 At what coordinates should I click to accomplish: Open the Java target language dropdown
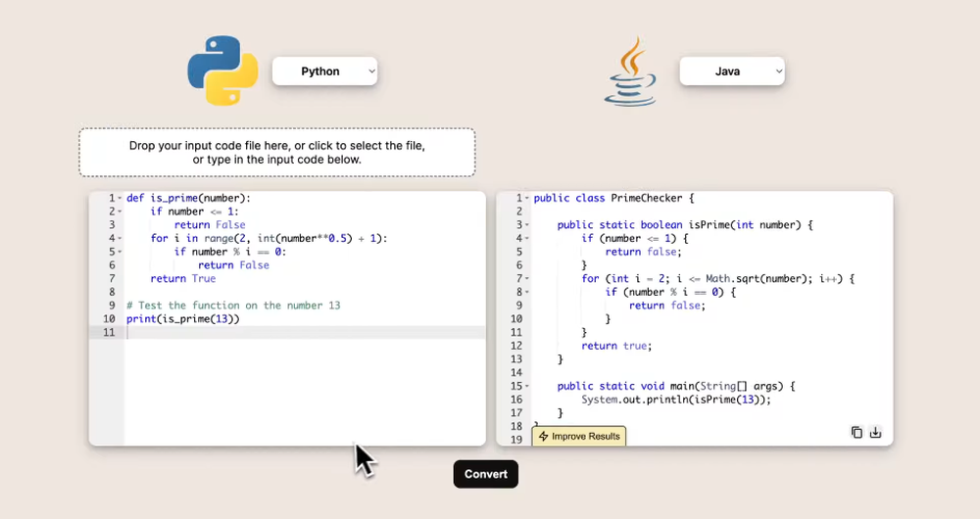[732, 71]
